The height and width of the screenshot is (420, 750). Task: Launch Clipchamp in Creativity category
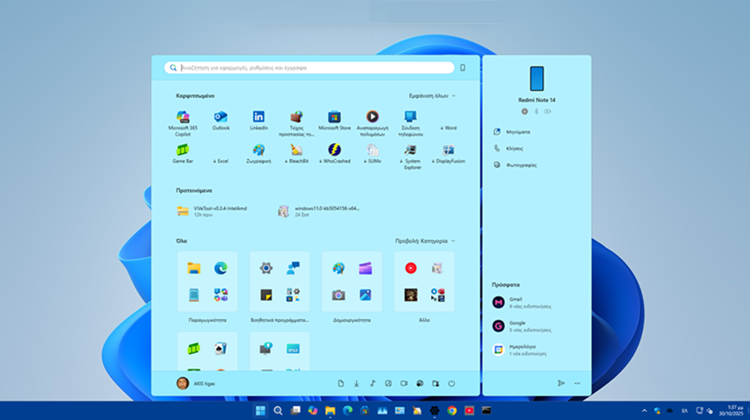pos(365,268)
